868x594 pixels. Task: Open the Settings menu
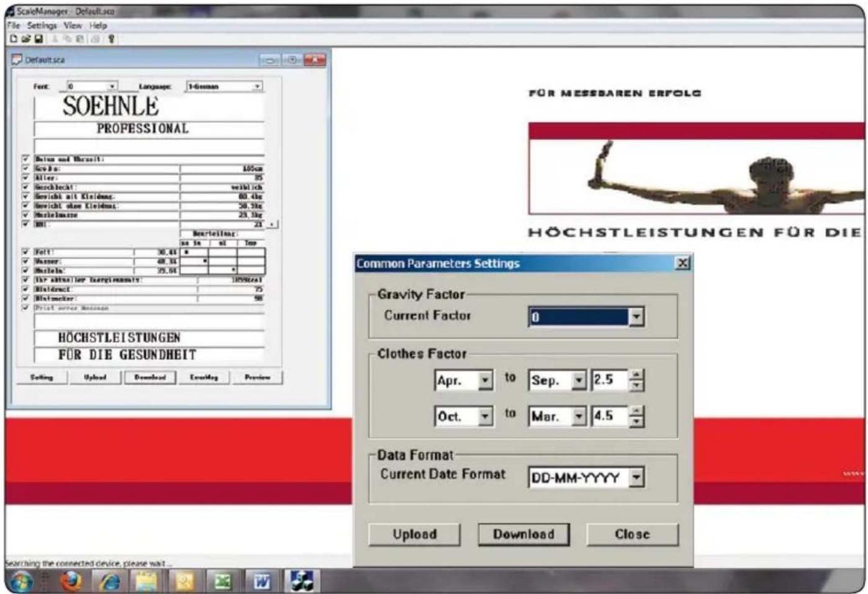(x=42, y=25)
